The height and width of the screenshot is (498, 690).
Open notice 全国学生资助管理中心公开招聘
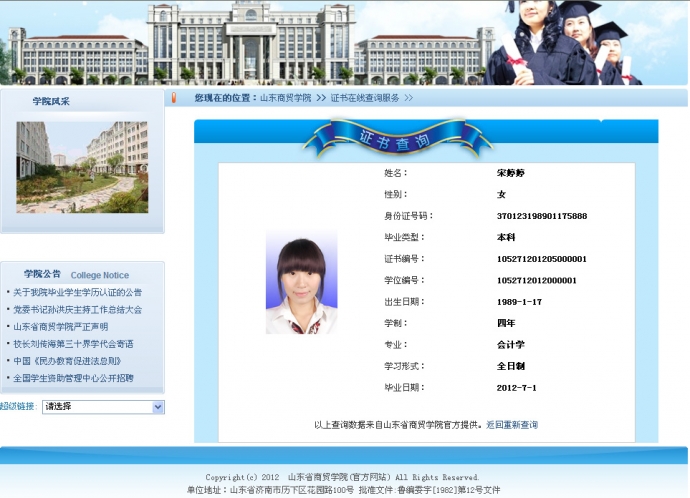click(73, 378)
